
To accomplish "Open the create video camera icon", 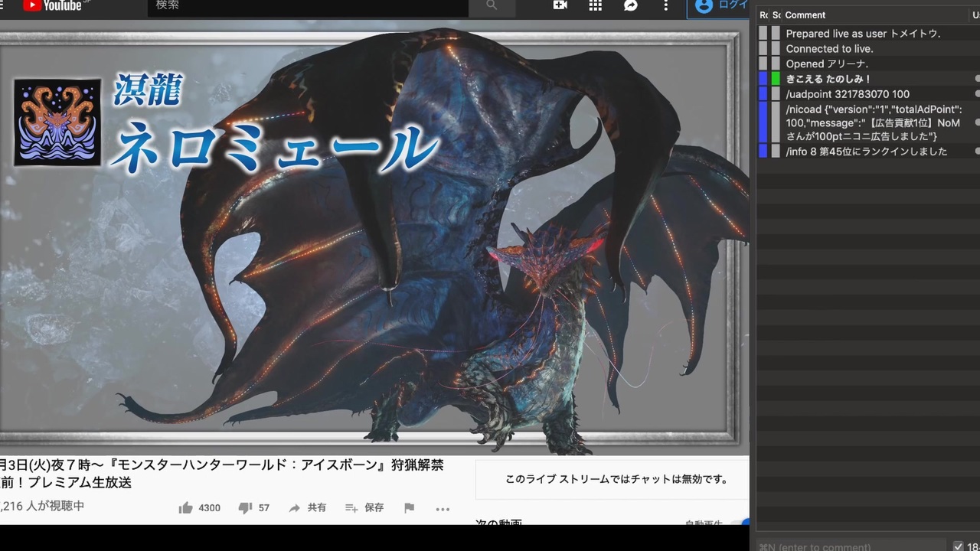I will coord(560,5).
